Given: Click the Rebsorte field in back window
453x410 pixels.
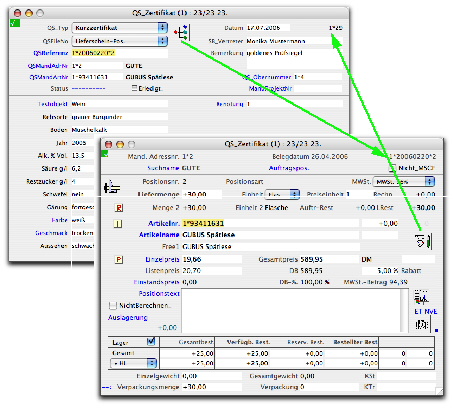Looking at the screenshot, I should pyautogui.click(x=120, y=117).
